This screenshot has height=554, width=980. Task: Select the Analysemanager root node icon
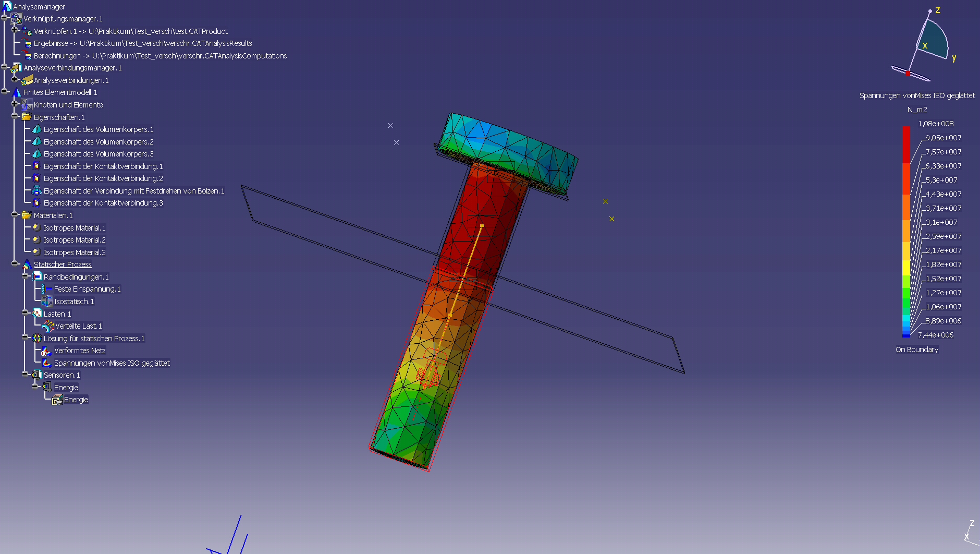tap(7, 6)
